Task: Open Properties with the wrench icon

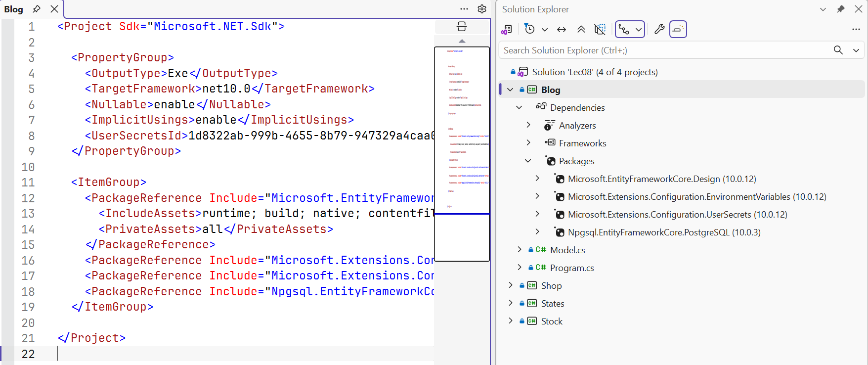Action: (x=659, y=30)
